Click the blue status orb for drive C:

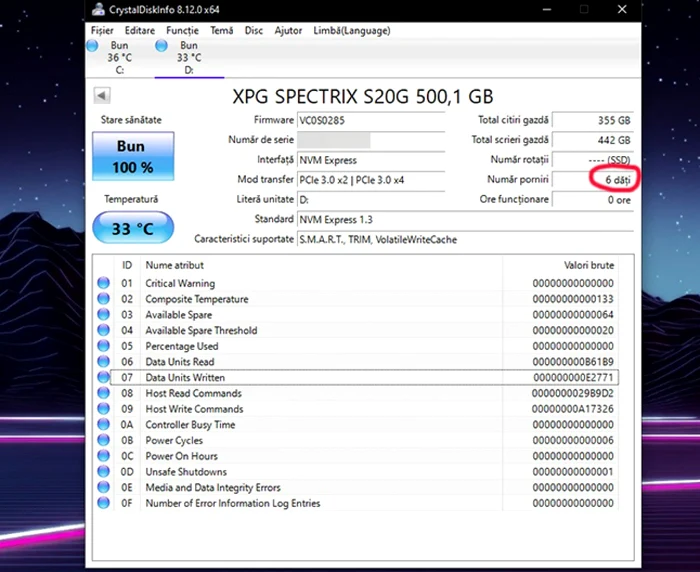point(92,45)
